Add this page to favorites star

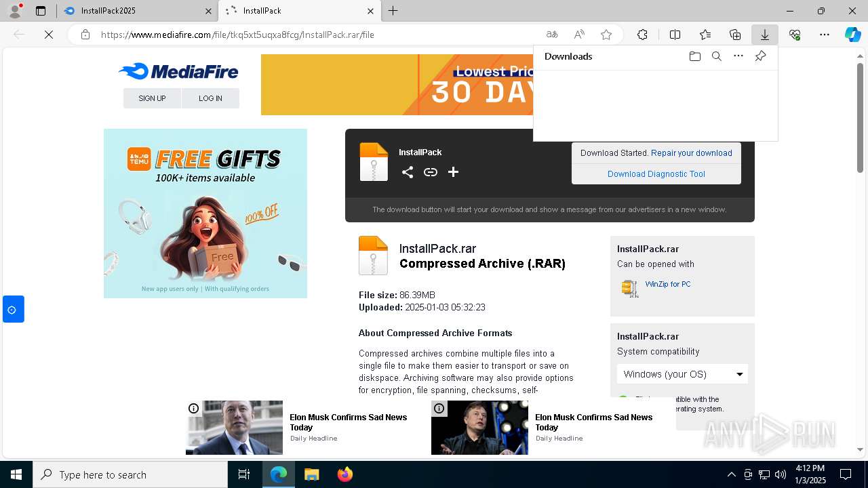(x=606, y=35)
